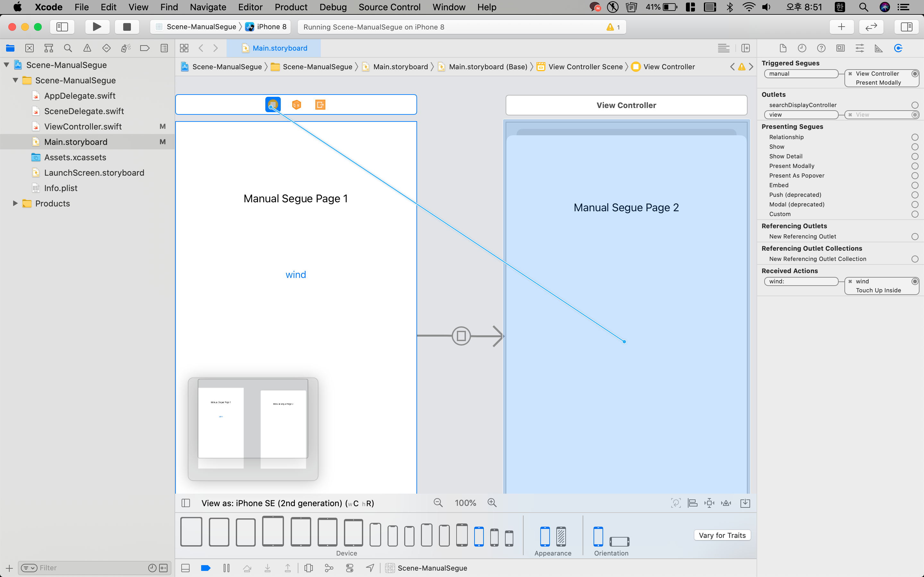Screen dimensions: 924x577
Task: Click the wind button on Page 1
Action: (295, 275)
